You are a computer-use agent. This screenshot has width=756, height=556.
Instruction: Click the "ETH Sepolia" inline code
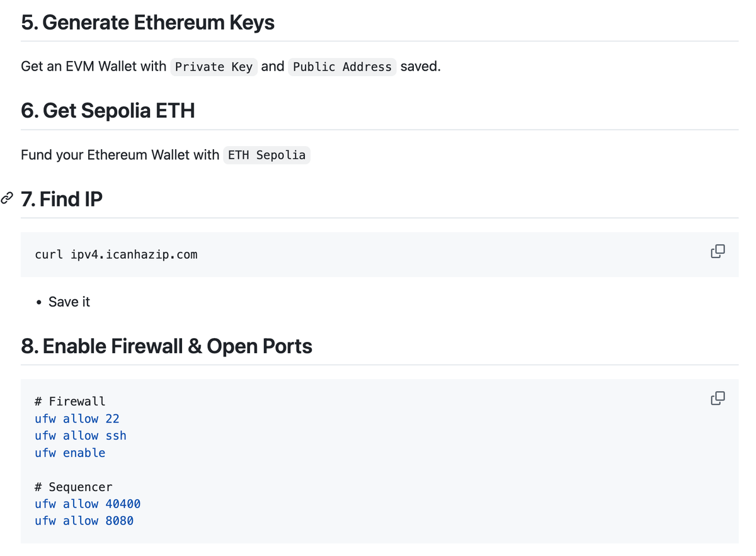(266, 155)
